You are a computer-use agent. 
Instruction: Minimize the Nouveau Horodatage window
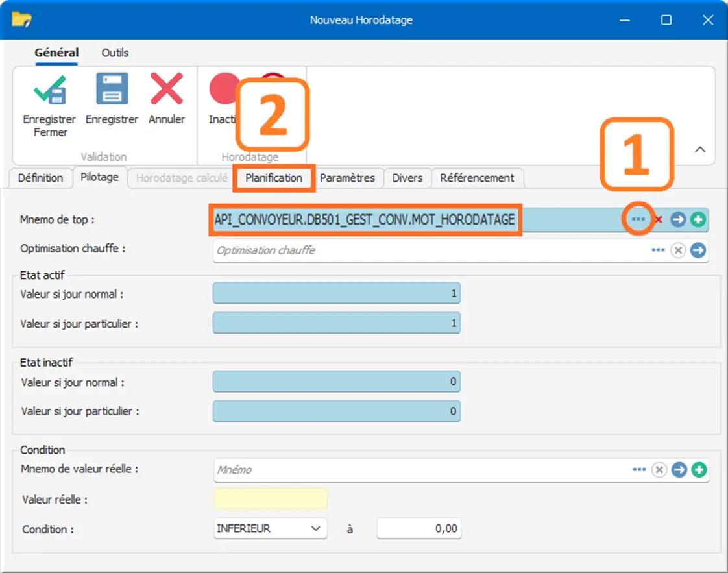click(624, 20)
